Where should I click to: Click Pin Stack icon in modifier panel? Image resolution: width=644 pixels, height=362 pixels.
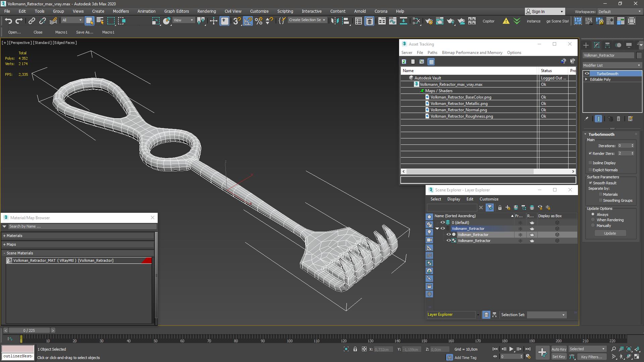pos(586,119)
